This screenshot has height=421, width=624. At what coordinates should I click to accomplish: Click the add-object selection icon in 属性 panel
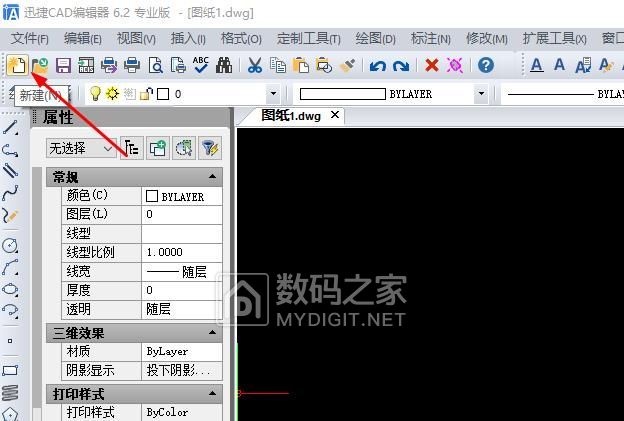(158, 148)
